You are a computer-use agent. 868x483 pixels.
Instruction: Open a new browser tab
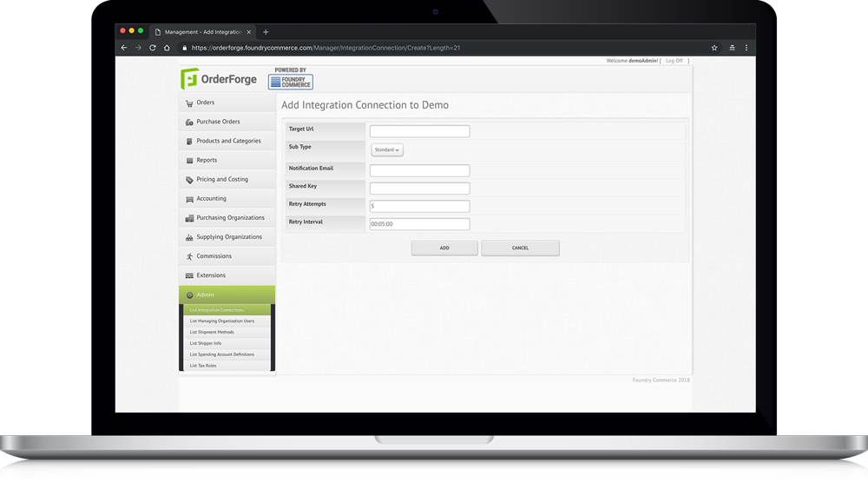(266, 32)
